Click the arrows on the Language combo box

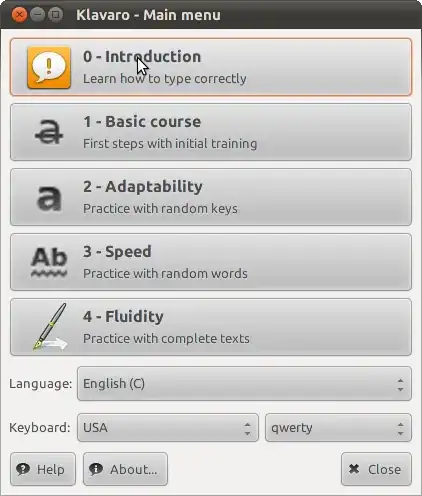[x=400, y=385]
